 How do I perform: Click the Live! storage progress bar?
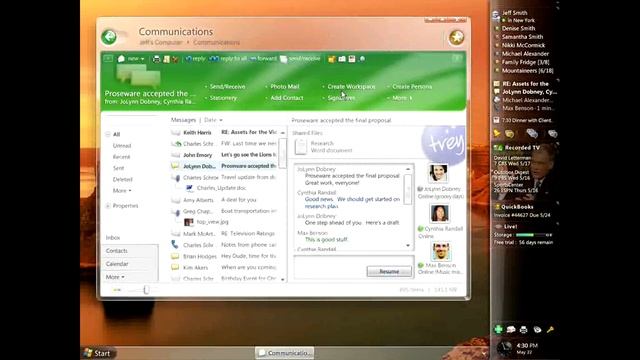pos(534,235)
